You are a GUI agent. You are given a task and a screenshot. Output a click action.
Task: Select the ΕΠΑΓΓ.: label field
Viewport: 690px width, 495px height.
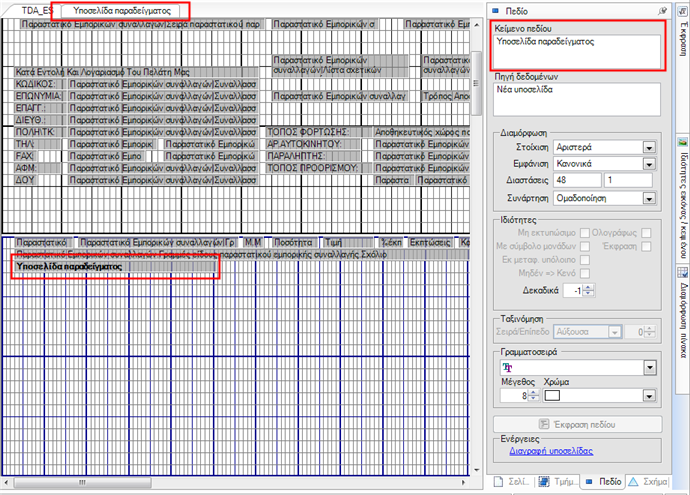coord(37,108)
